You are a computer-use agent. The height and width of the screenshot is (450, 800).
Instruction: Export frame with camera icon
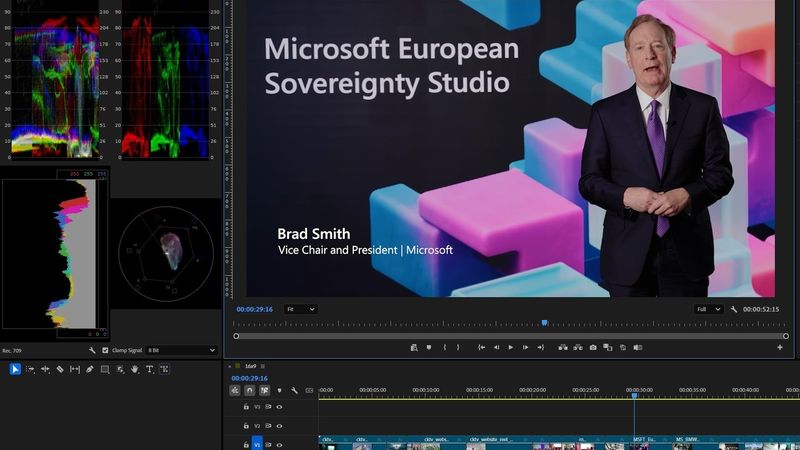click(x=593, y=347)
